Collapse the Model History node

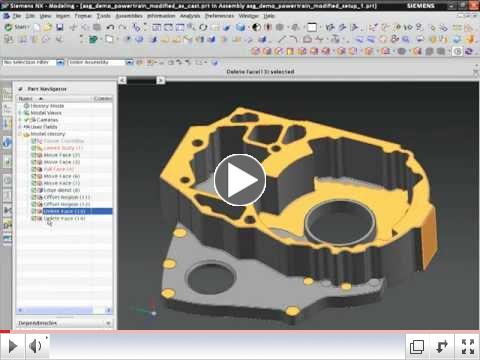coord(20,134)
